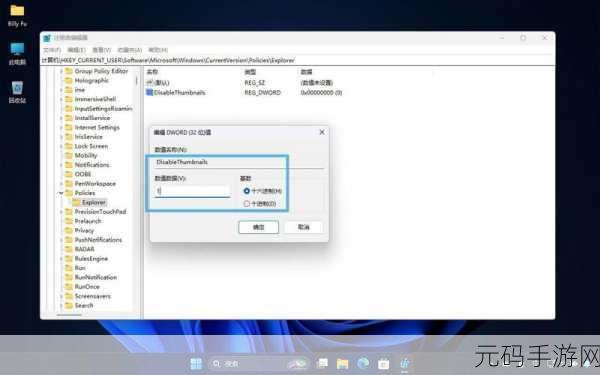Expand the Screensavers key
The height and width of the screenshot is (375, 600).
pos(61,296)
